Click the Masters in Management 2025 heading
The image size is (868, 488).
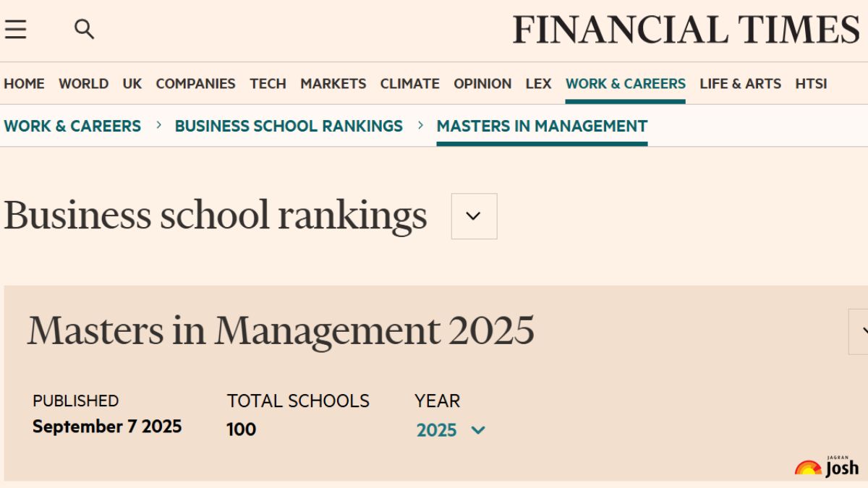coord(281,330)
